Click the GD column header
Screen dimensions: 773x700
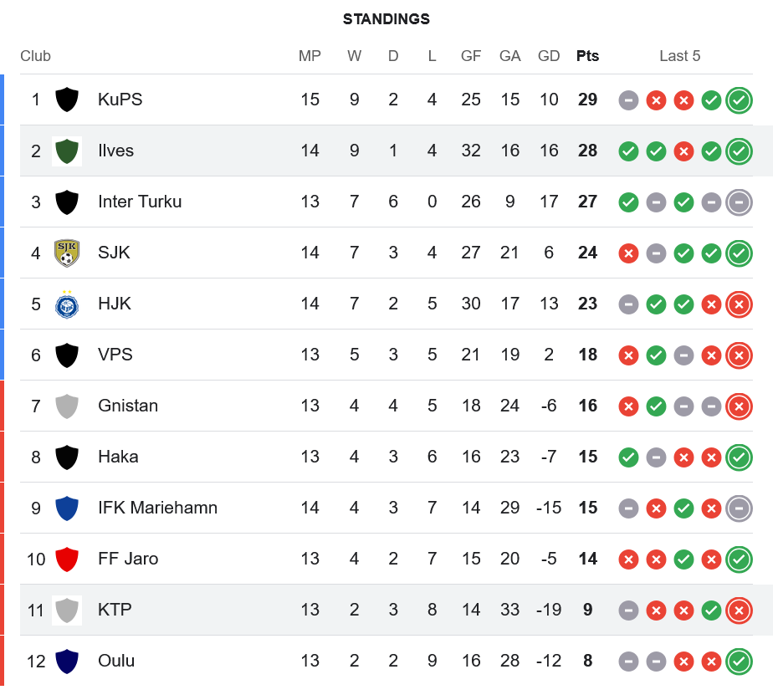click(549, 56)
